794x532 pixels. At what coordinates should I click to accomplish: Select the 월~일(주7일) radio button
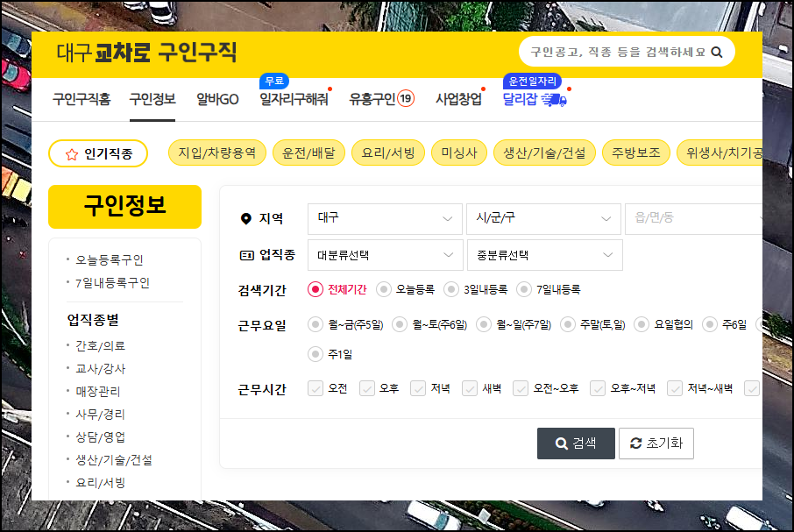484,324
